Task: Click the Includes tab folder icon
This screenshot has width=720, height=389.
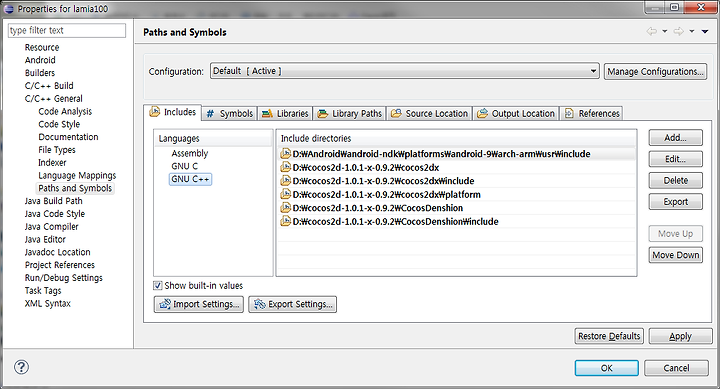Action: click(x=155, y=112)
